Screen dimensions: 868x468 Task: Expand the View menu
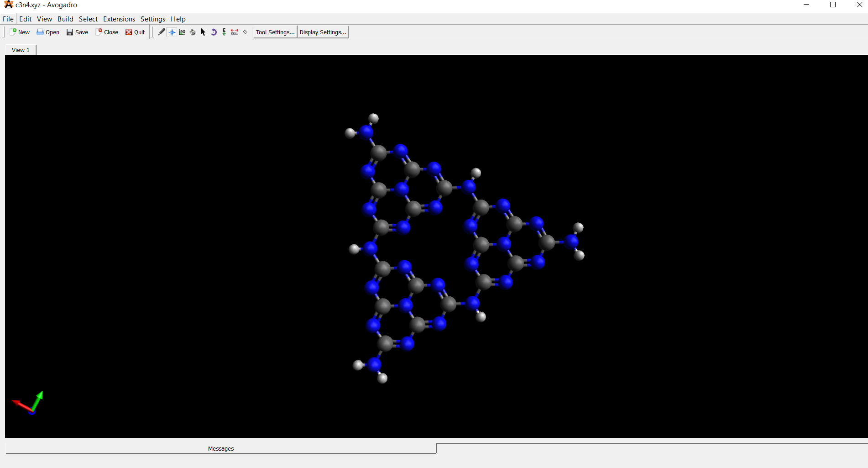[44, 19]
